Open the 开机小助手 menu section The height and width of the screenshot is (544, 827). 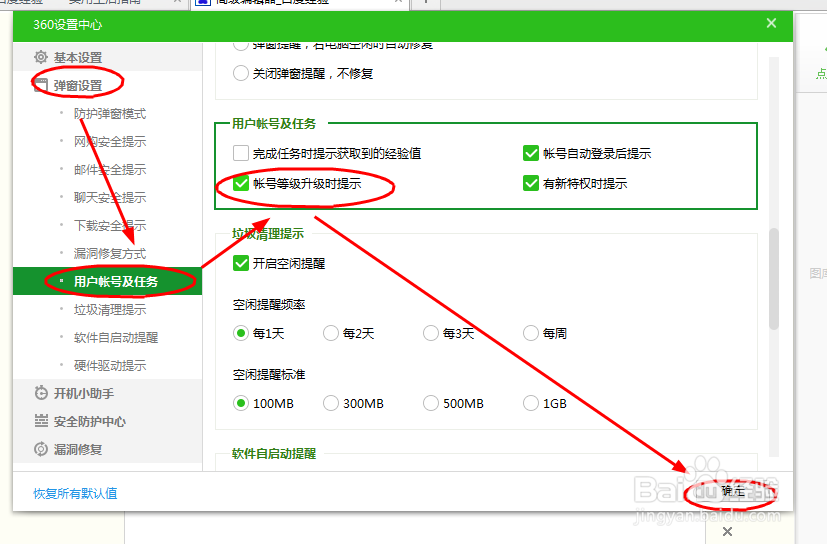pos(108,393)
